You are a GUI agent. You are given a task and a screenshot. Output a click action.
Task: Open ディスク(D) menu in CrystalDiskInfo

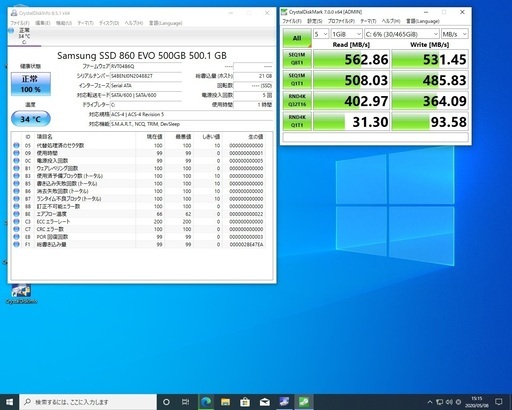click(x=109, y=23)
